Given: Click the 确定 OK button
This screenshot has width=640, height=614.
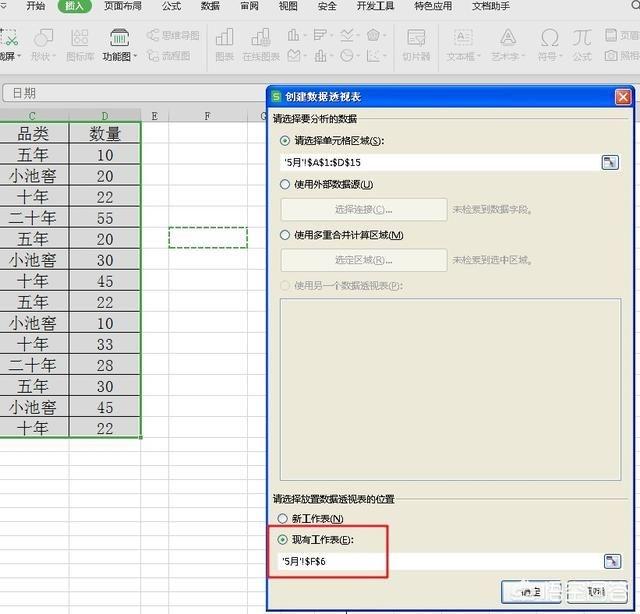Looking at the screenshot, I should pyautogui.click(x=531, y=592).
